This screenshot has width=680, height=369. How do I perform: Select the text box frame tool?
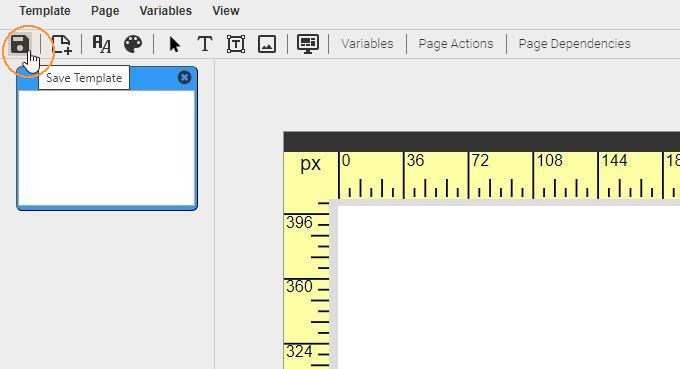(x=236, y=44)
